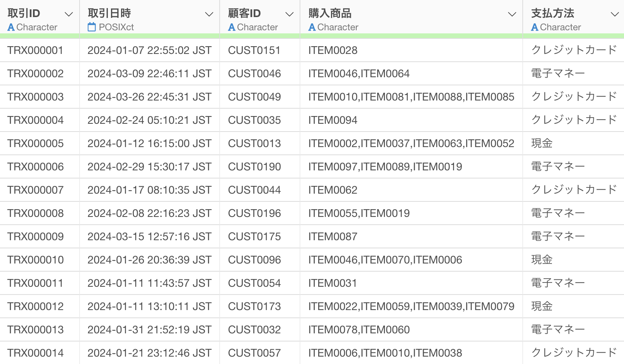Click the cell ITEM0010,ITEM0081,ITEM0088,ITEM0085

pyautogui.click(x=411, y=97)
